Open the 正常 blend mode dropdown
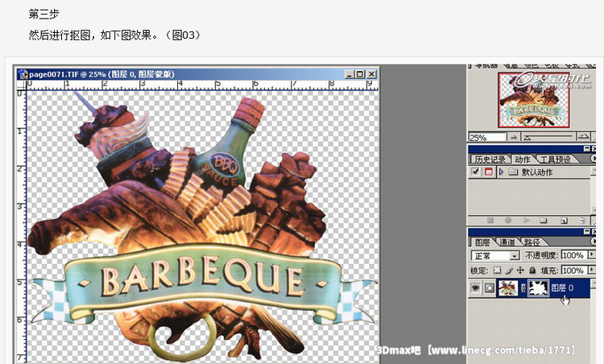 click(x=515, y=256)
